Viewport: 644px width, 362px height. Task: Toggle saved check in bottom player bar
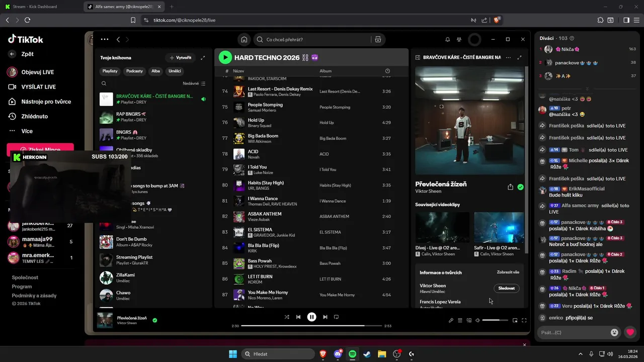coord(154,320)
